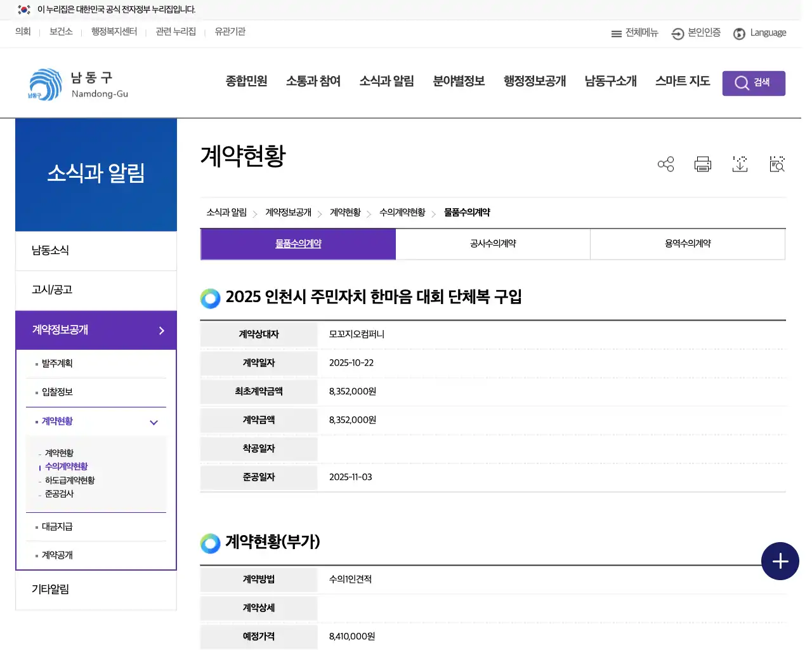The image size is (812, 650).
Task: Click the 검색 search button in the navigation
Action: (754, 83)
